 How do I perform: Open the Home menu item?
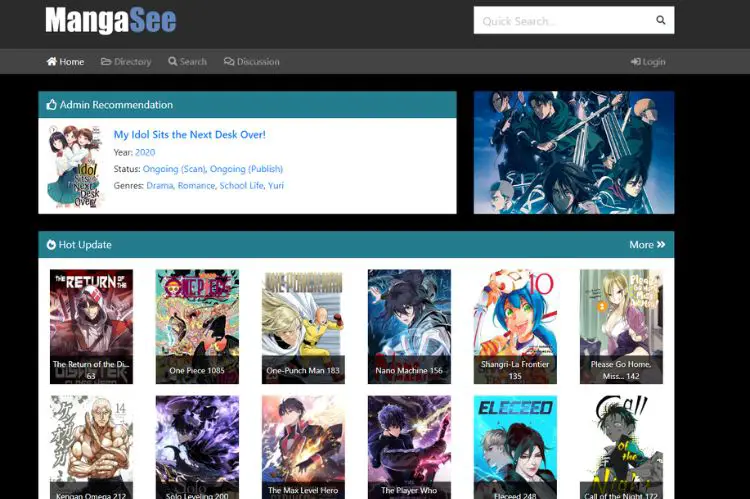65,62
